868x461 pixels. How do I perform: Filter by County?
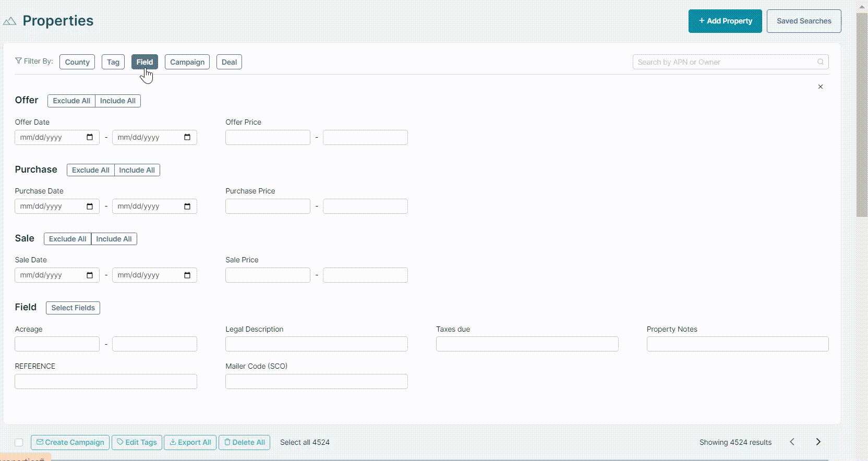(77, 62)
